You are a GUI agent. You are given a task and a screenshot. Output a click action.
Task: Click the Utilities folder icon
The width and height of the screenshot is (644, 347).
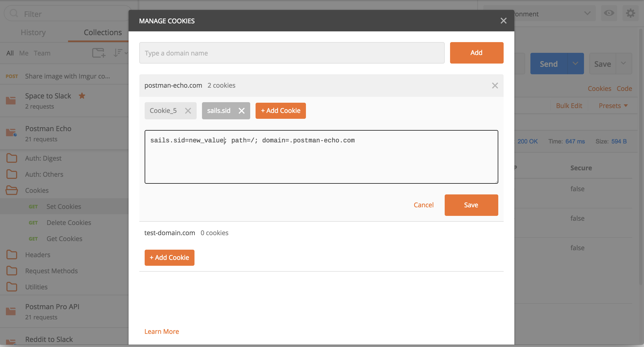click(12, 287)
